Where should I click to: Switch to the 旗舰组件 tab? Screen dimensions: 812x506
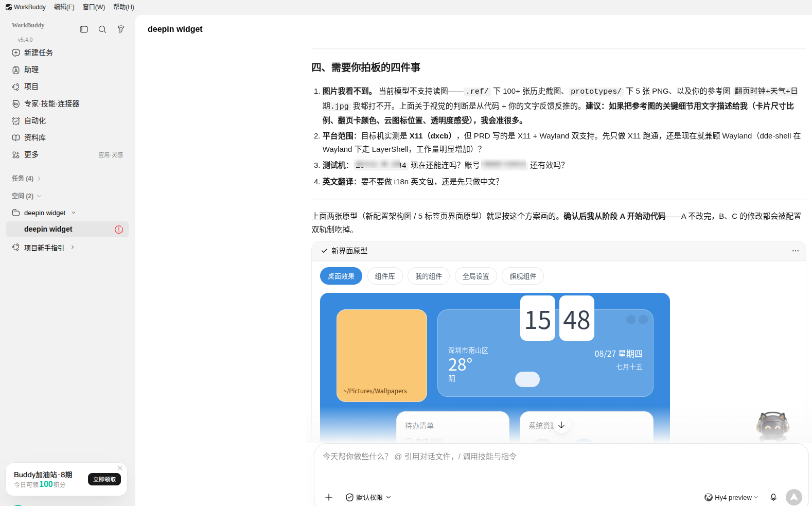tap(523, 276)
